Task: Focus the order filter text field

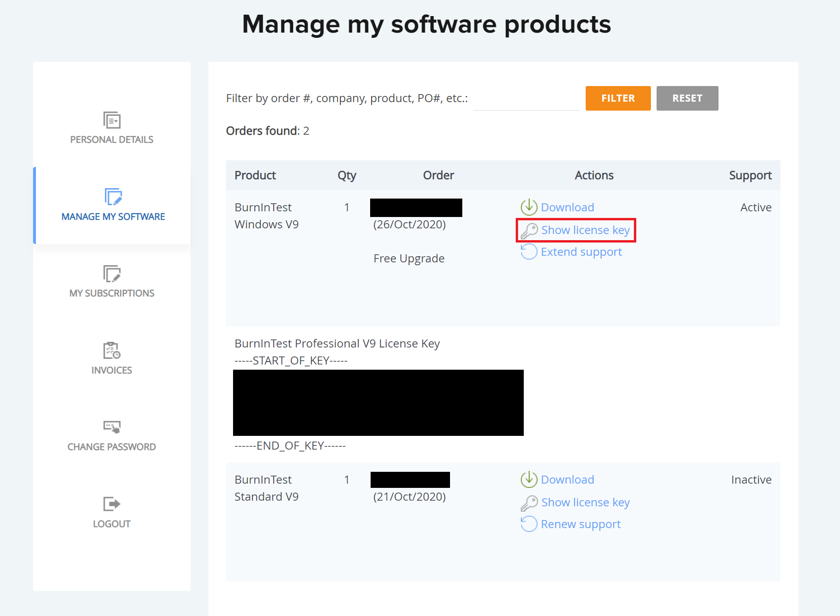Action: [x=527, y=99]
